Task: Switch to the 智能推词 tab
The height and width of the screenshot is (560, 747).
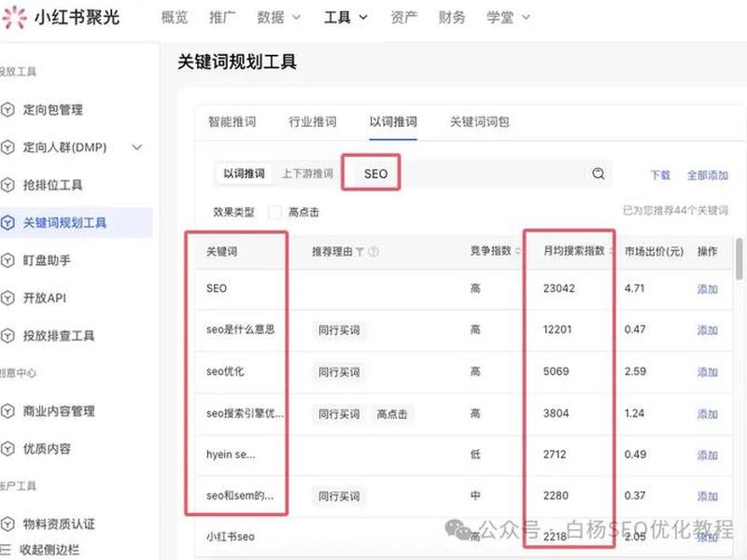Action: 232,122
